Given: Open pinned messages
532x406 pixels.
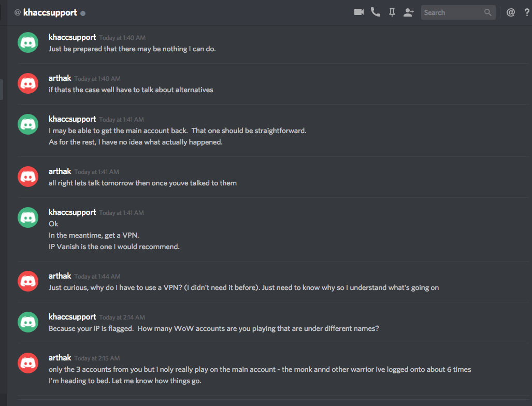Looking at the screenshot, I should (x=392, y=12).
